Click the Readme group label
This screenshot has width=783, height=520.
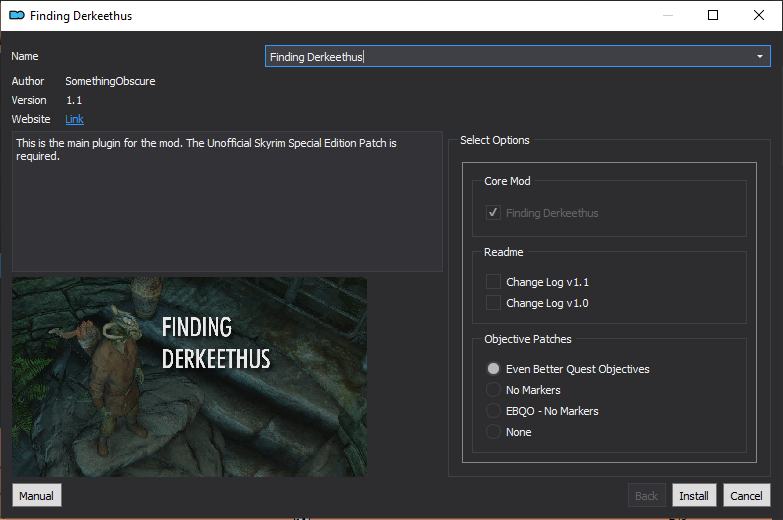503,252
